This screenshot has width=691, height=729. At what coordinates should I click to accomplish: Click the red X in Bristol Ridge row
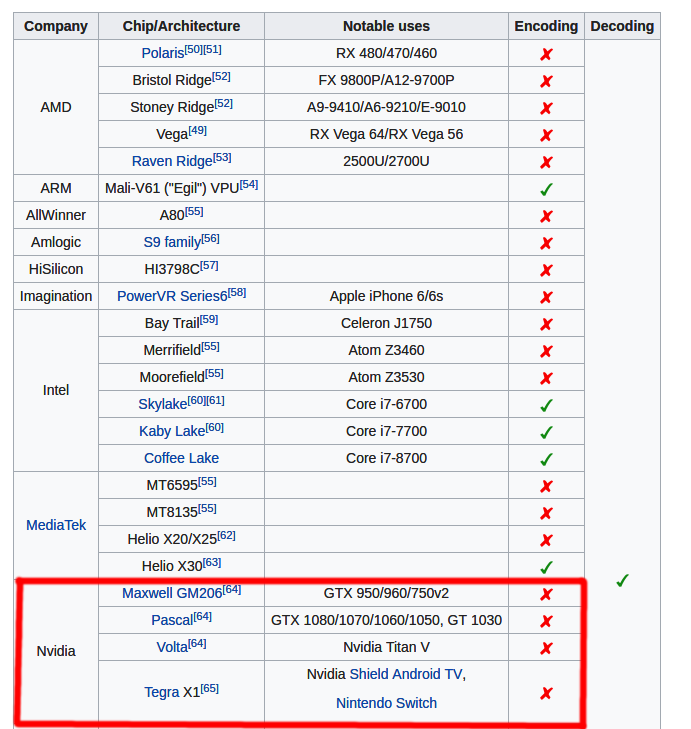[546, 81]
